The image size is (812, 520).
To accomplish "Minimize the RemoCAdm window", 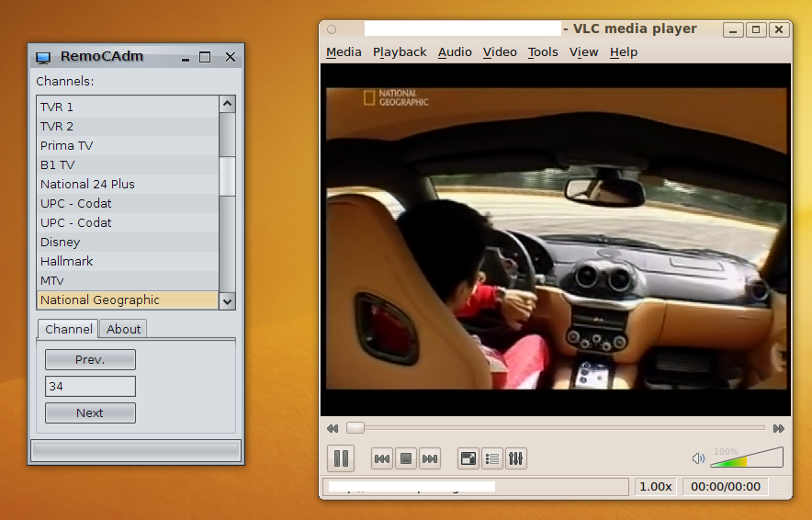I will (186, 58).
